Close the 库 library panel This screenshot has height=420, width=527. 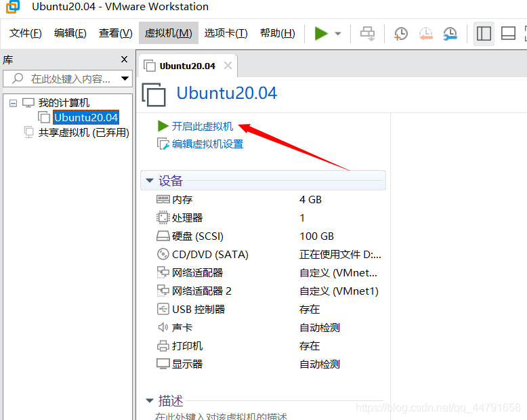(124, 60)
